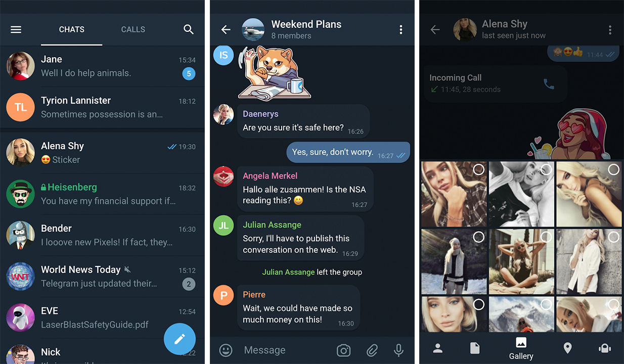Tap the blue compose pencil button
Screen dimensions: 624x364
tap(180, 339)
